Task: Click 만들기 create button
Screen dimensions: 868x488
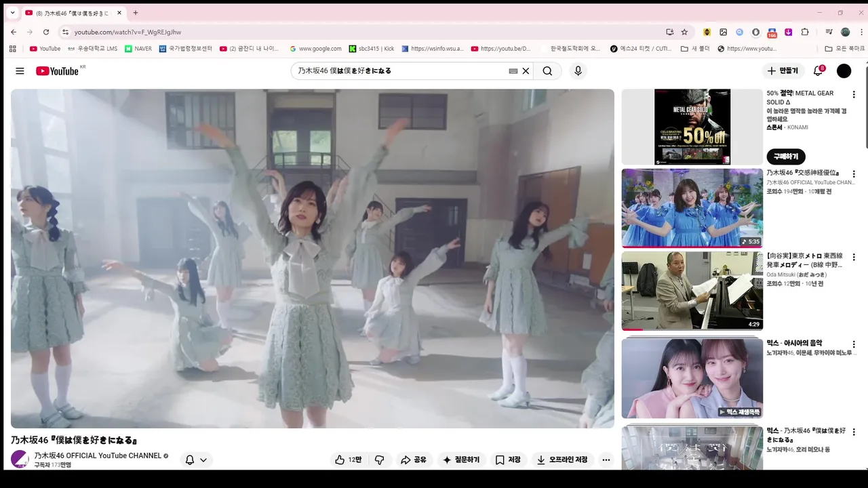Action: 783,71
